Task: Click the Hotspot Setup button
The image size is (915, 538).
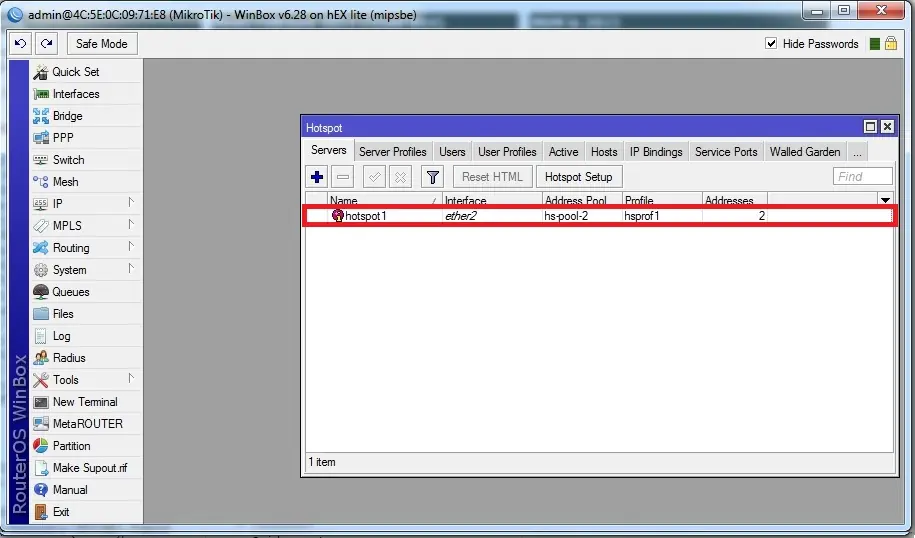Action: tap(579, 177)
